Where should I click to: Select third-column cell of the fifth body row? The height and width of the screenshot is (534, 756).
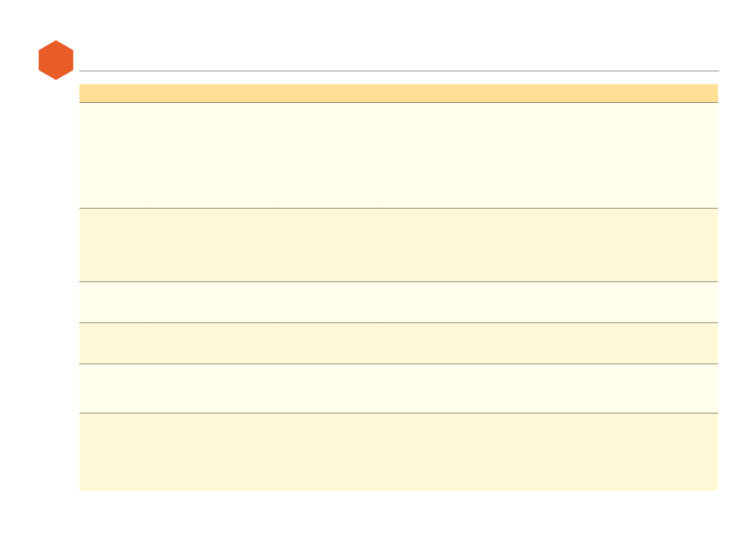point(328,389)
